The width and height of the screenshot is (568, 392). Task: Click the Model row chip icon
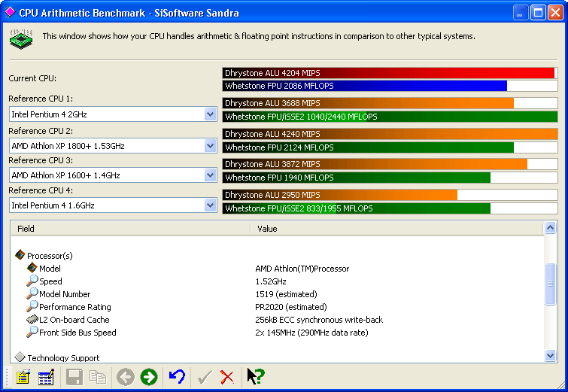[x=32, y=268]
